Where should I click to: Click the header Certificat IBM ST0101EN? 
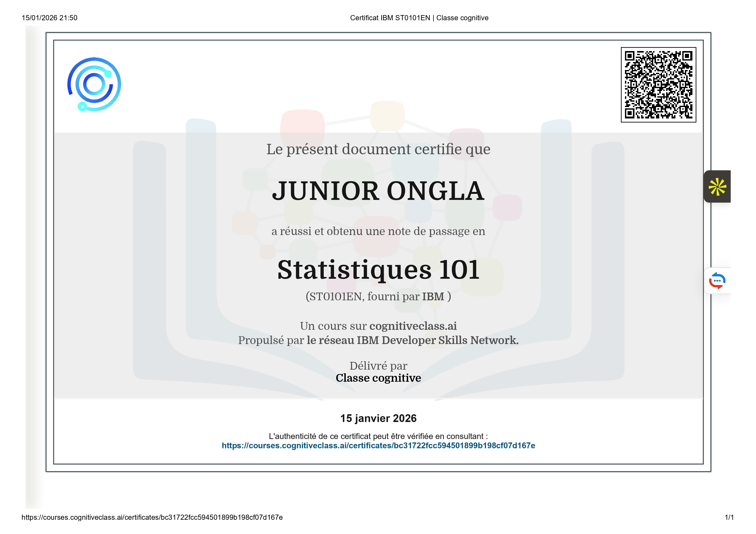pyautogui.click(x=419, y=18)
